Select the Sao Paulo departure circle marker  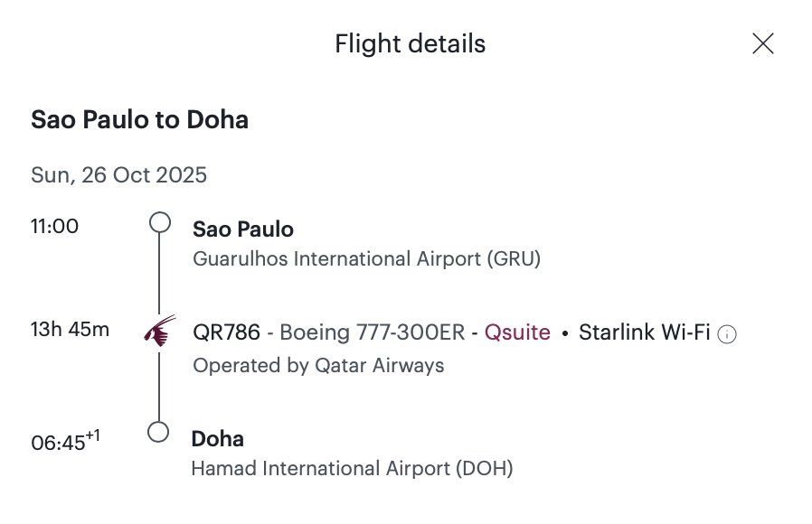click(160, 222)
